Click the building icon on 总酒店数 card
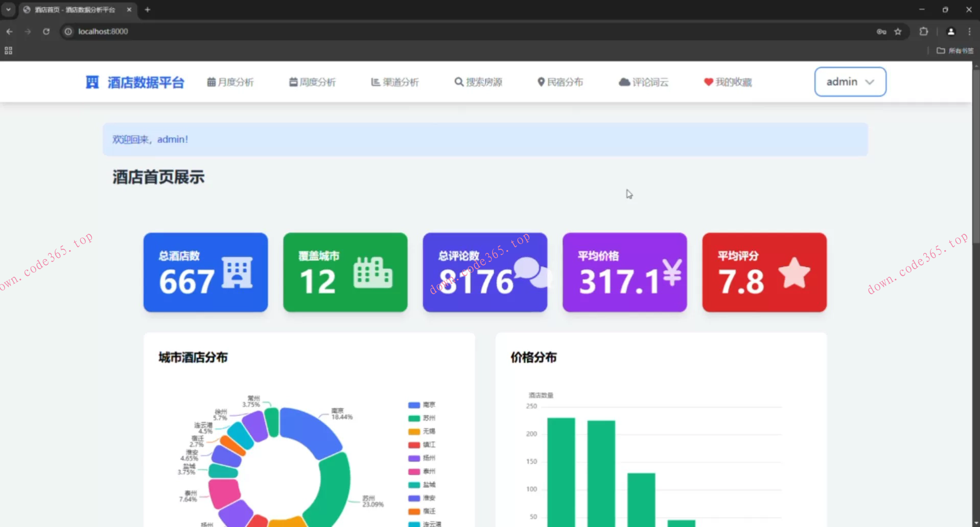 (237, 273)
